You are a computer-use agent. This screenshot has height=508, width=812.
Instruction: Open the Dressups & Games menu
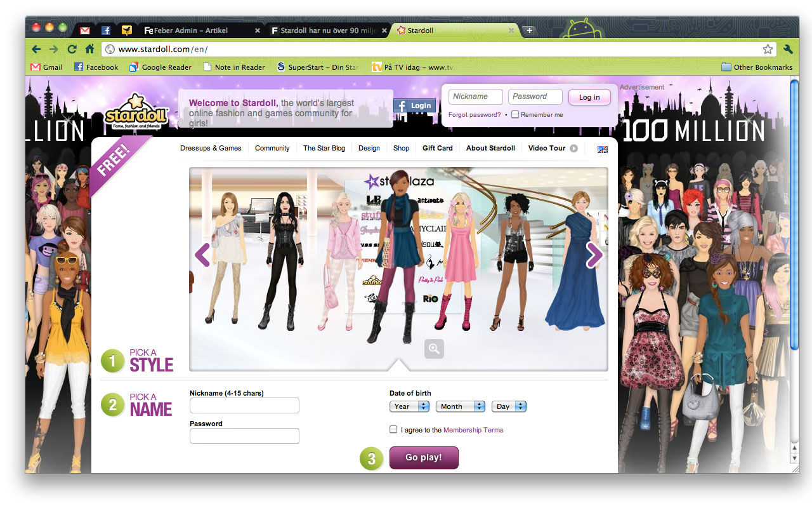(x=211, y=148)
